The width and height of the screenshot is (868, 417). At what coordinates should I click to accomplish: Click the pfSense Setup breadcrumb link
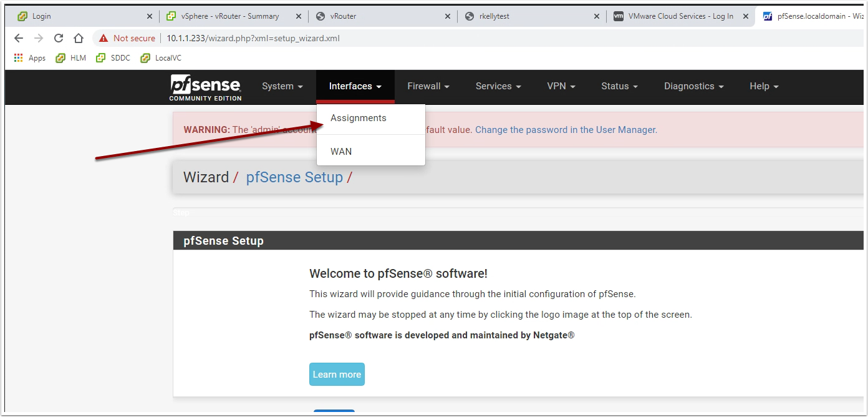point(294,177)
